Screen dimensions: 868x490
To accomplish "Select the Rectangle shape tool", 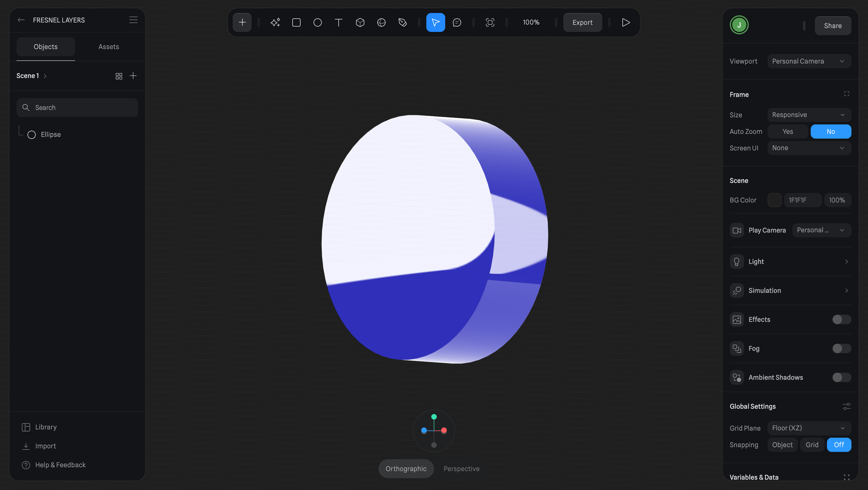I will click(x=296, y=22).
